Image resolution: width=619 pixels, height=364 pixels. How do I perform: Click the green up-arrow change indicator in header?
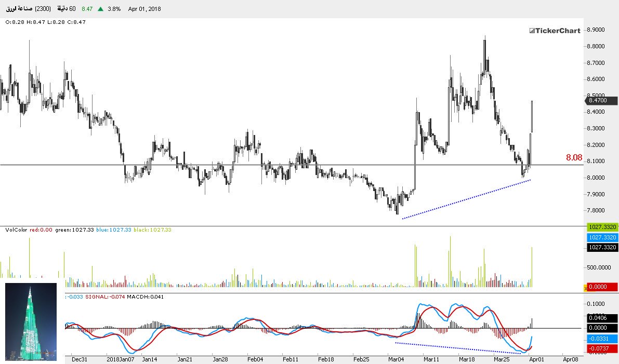101,9
